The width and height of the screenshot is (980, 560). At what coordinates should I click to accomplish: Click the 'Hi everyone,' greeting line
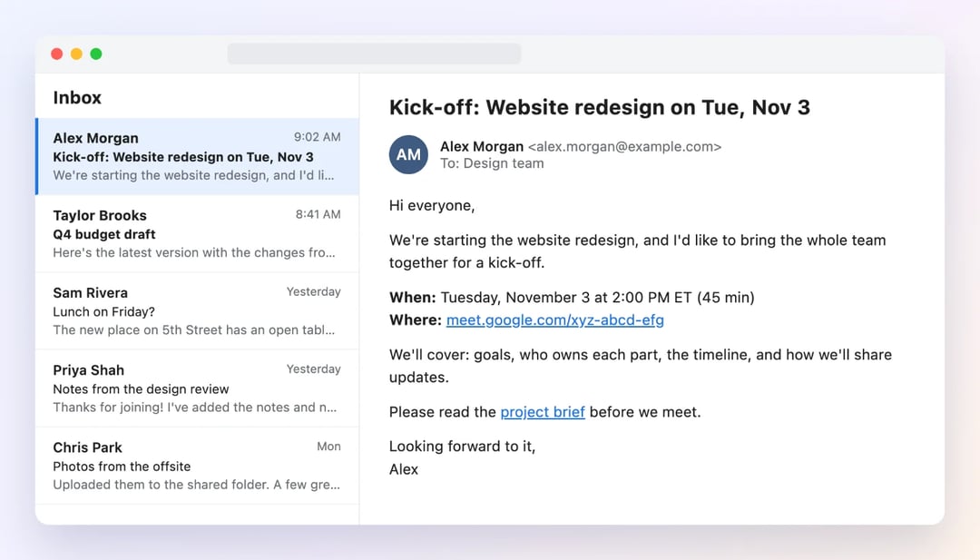click(x=432, y=206)
